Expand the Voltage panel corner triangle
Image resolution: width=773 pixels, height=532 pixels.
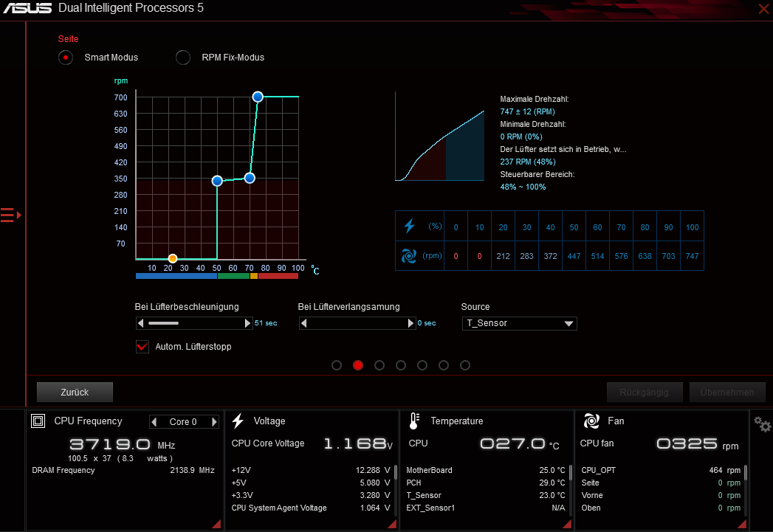(x=393, y=524)
